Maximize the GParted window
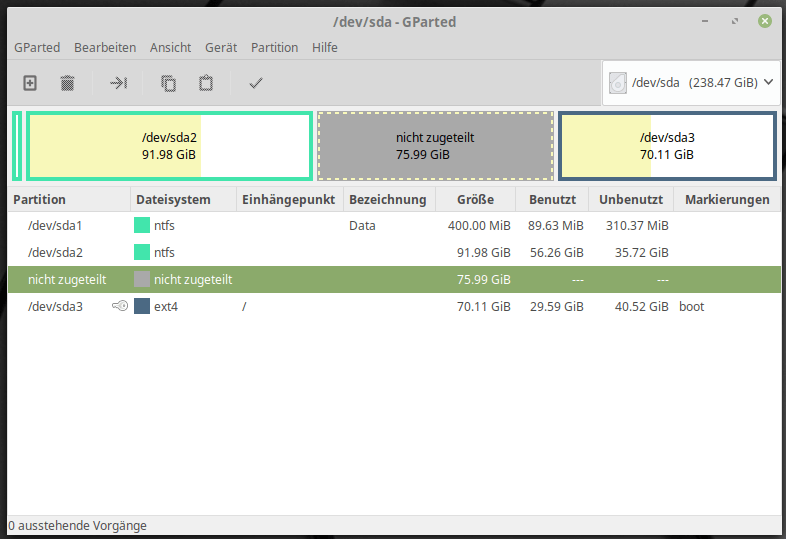Viewport: 786px width, 539px height. pos(735,21)
